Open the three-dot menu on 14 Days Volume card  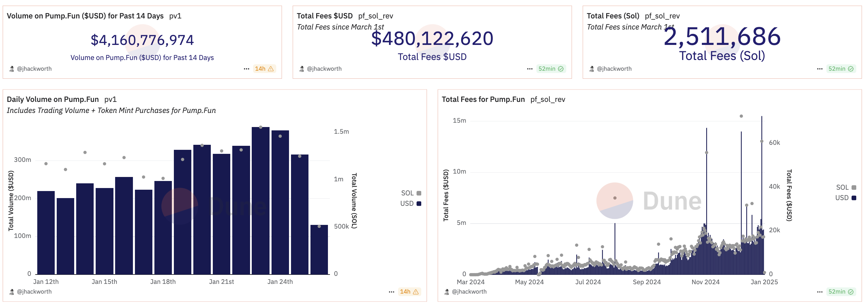click(246, 69)
